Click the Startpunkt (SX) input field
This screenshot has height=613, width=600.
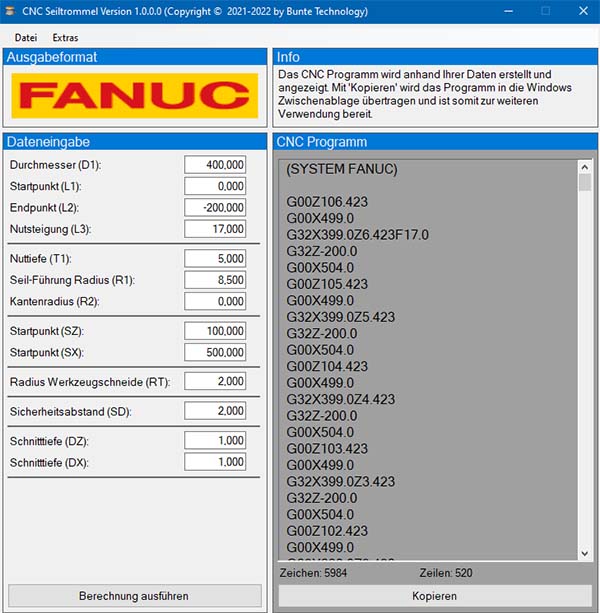[215, 352]
